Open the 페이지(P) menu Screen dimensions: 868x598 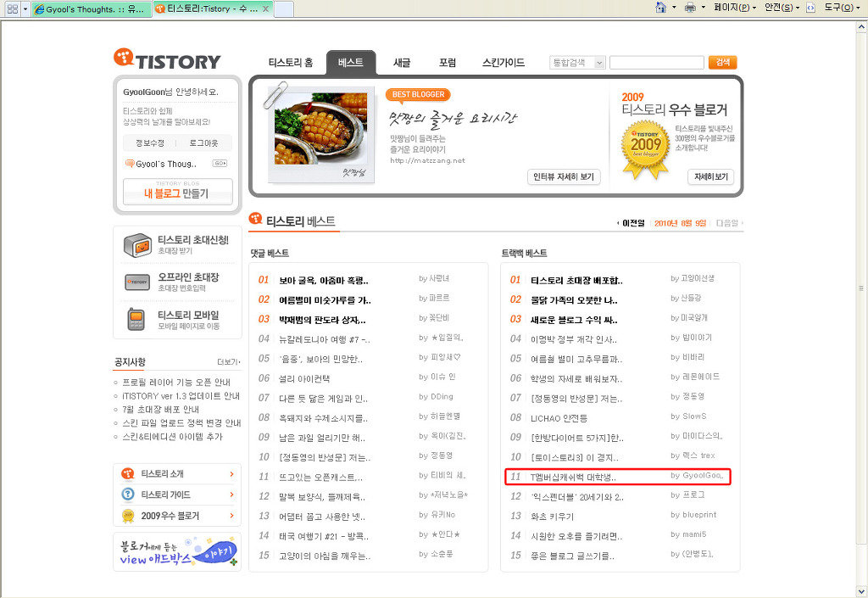coord(735,7)
